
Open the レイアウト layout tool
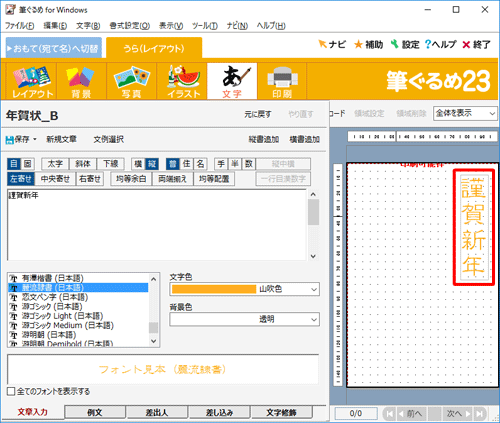[32, 81]
